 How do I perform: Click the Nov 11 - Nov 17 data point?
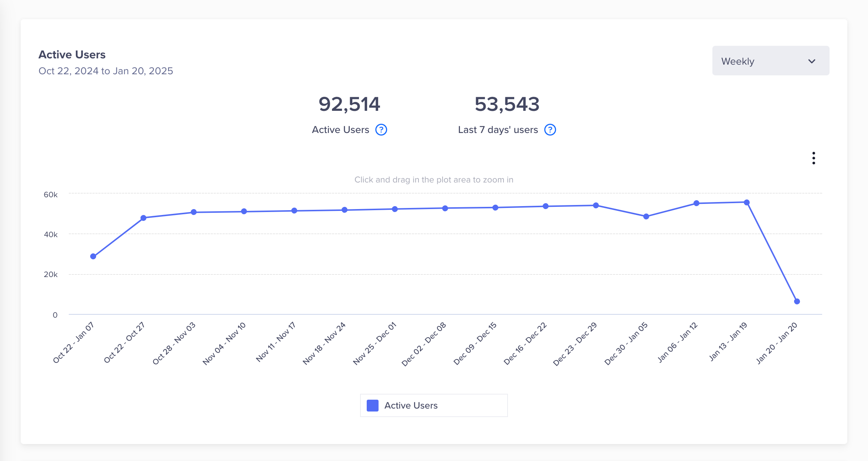[x=294, y=211]
